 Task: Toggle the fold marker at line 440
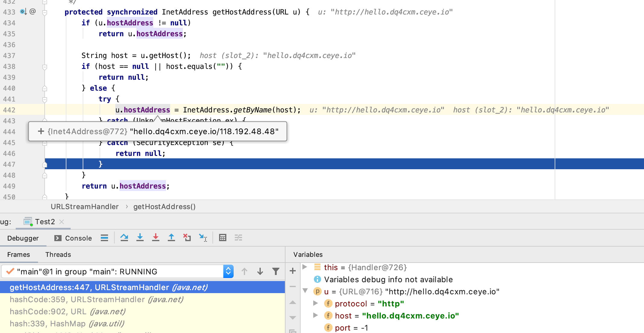click(45, 88)
